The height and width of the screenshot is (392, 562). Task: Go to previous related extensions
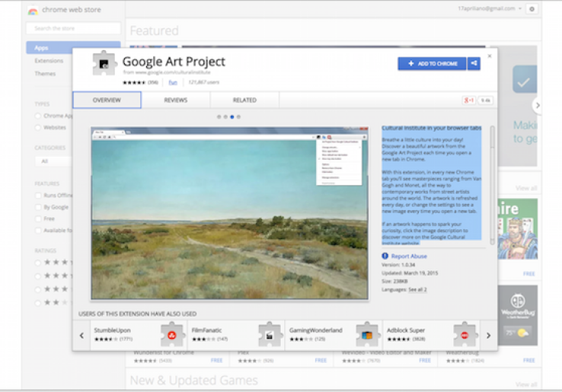(81, 336)
